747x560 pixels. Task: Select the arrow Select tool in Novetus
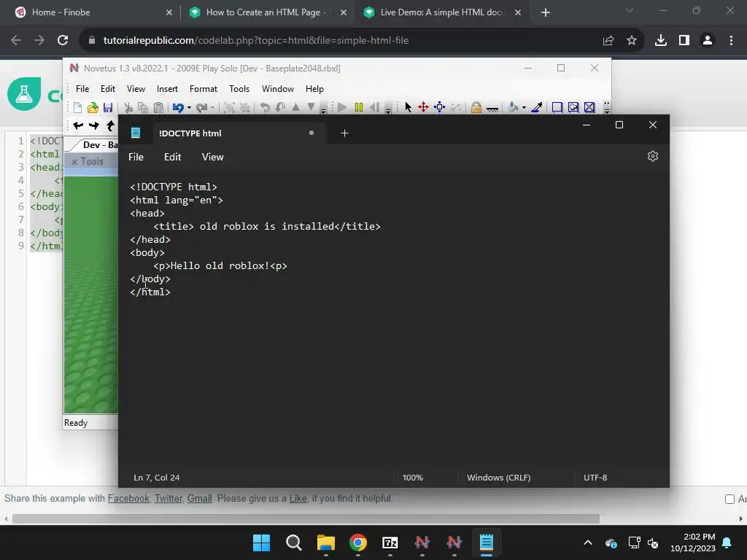point(409,107)
